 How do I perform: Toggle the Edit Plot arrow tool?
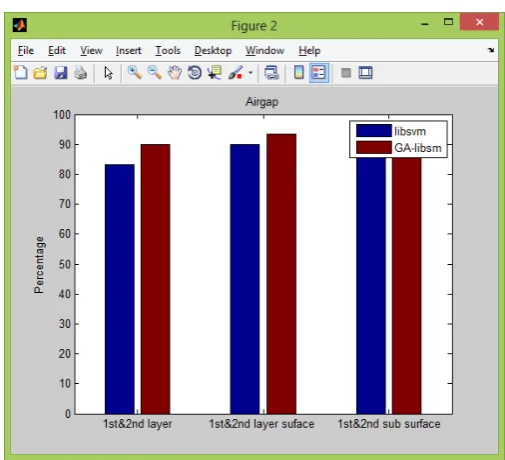[x=108, y=72]
